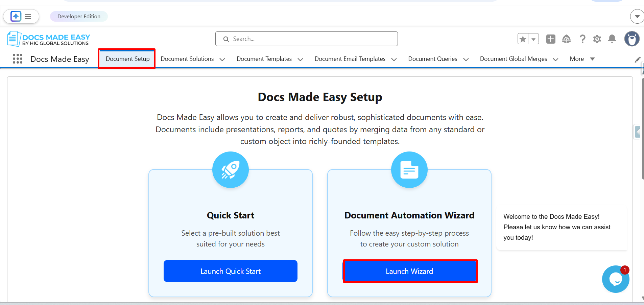Click the Launch Quick Start button
The width and height of the screenshot is (644, 305).
[x=231, y=271]
